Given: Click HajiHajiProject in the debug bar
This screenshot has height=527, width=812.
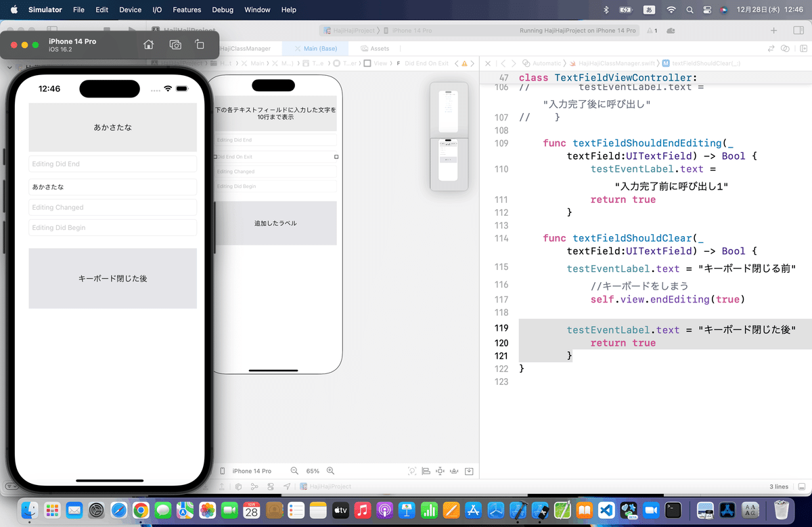Looking at the screenshot, I should coord(325,486).
